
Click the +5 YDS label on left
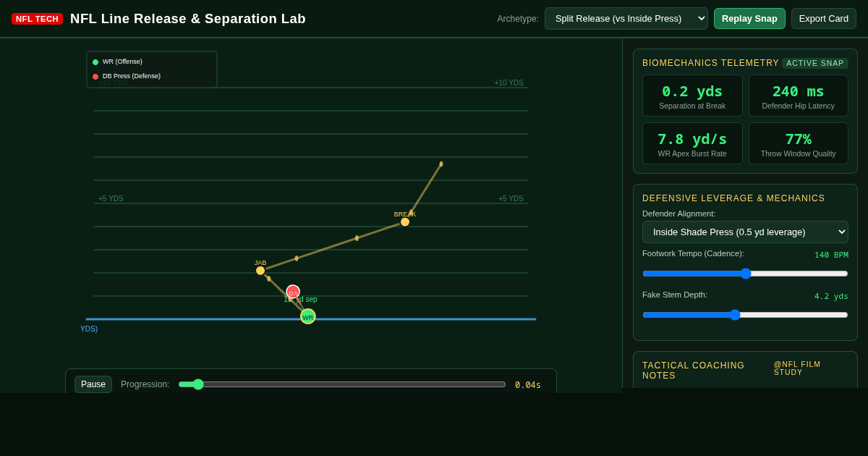pos(111,199)
